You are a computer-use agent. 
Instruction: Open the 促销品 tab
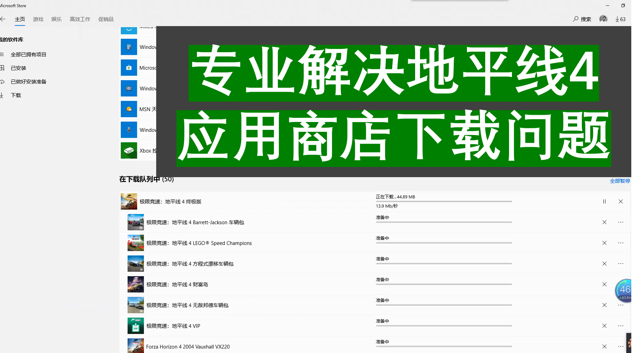106,19
